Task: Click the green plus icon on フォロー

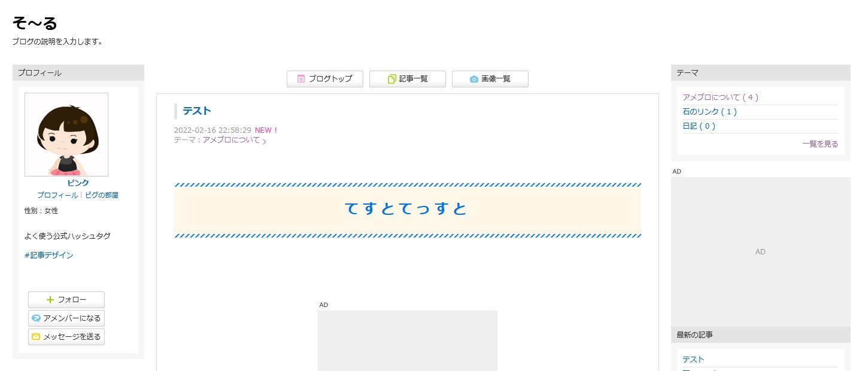Action: click(50, 300)
